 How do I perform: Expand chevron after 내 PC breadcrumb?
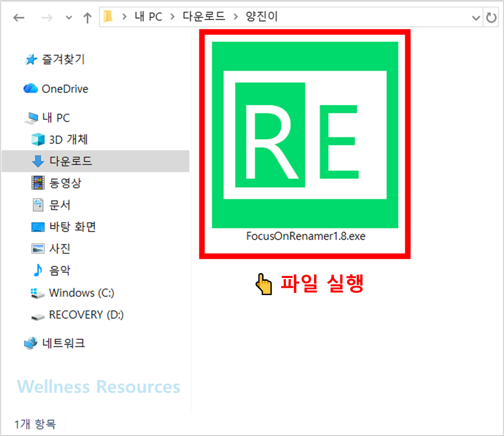(173, 16)
